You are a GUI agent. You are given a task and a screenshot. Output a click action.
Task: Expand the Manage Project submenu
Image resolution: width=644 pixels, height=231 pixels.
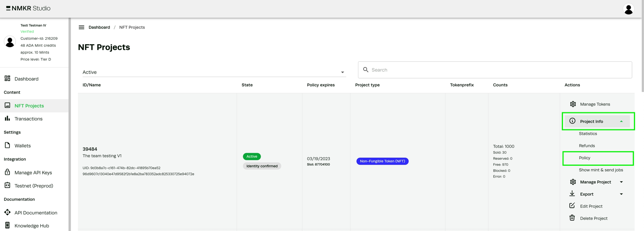pos(621,182)
